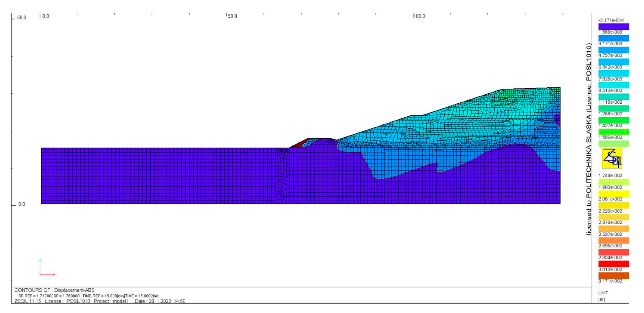Select the bright red swatch above 3.013e-002
644x313 pixels.
(613, 264)
